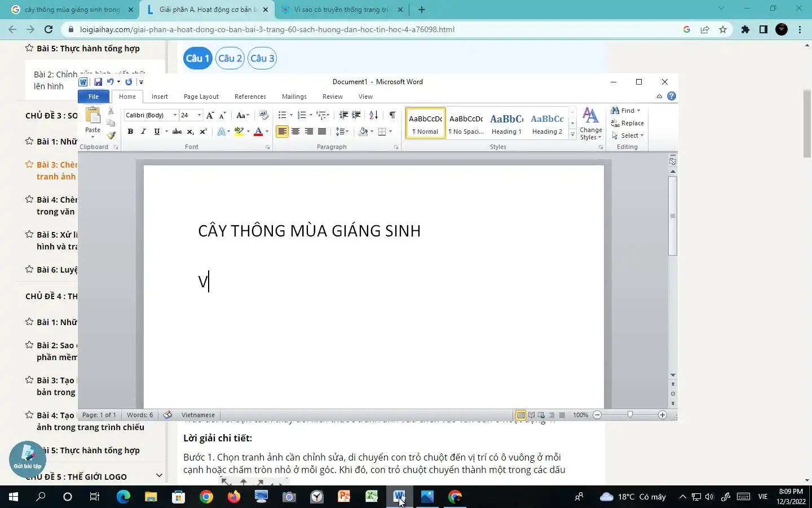Click Find in the Editing group
This screenshot has height=508, width=812.
click(626, 111)
